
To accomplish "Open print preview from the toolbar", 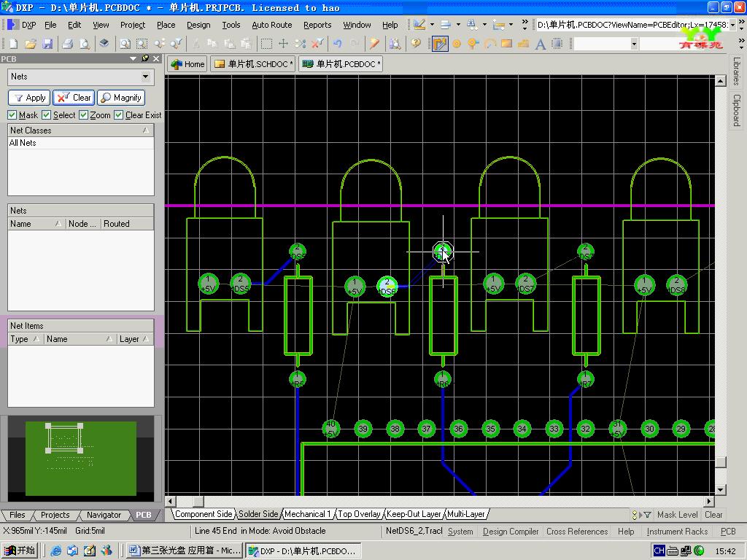I will coord(85,44).
